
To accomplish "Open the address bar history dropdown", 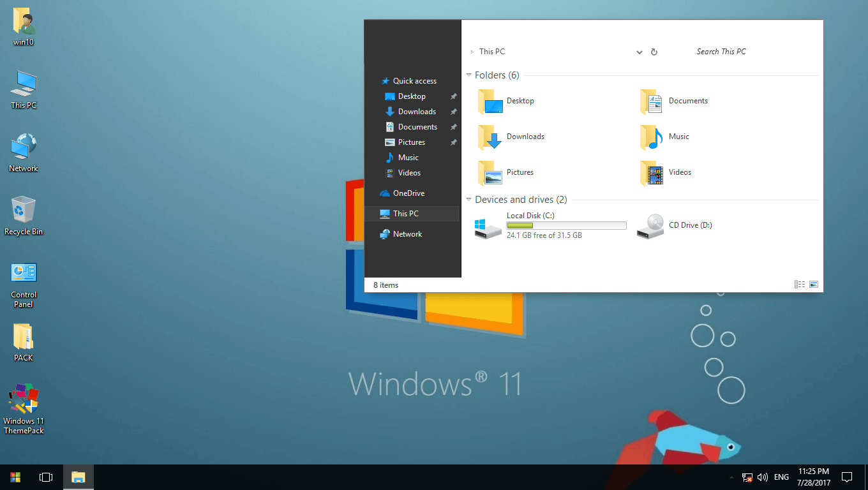I will tap(639, 52).
